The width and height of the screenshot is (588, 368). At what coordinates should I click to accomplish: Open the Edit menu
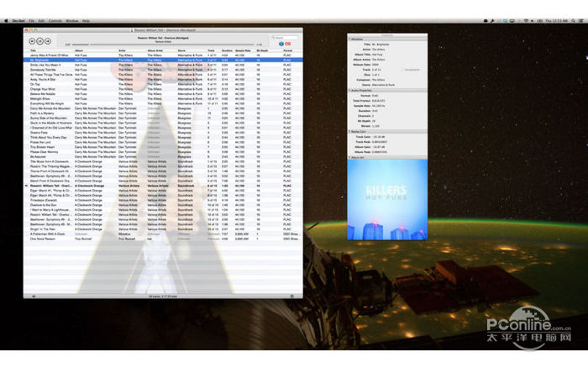tap(41, 21)
